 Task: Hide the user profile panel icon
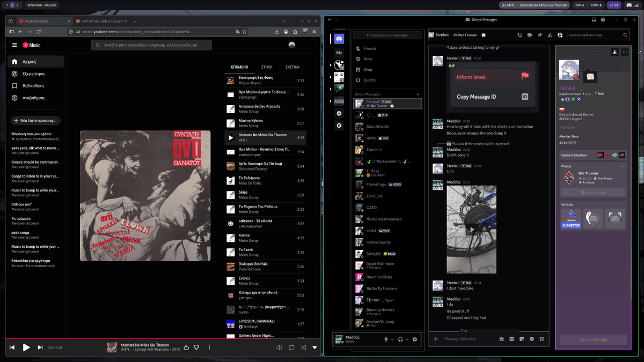pyautogui.click(x=560, y=35)
